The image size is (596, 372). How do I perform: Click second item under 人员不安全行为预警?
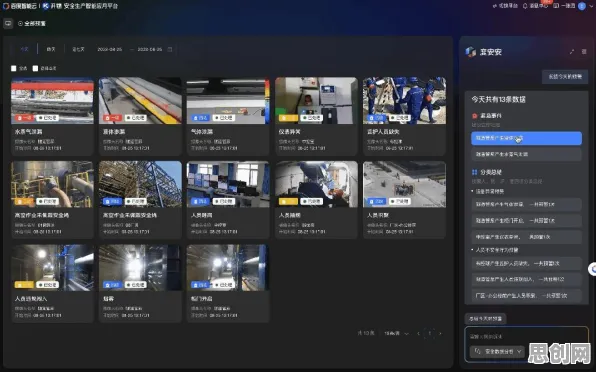(526, 279)
